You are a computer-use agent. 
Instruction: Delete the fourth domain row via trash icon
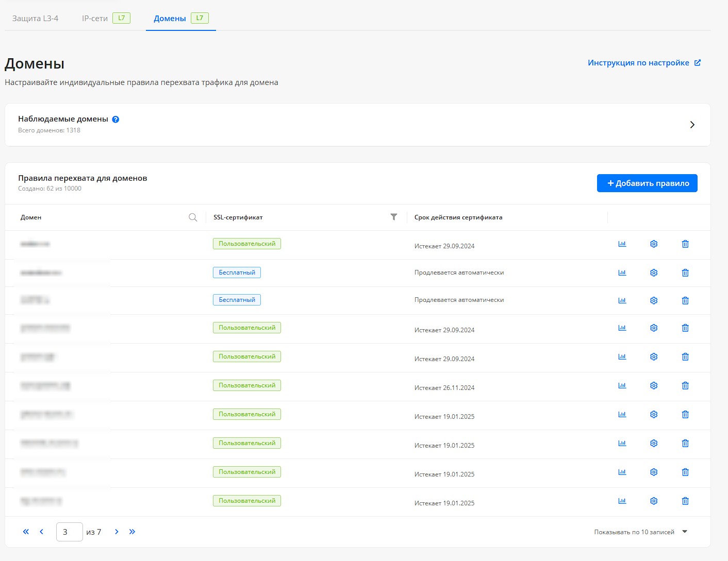coord(685,328)
